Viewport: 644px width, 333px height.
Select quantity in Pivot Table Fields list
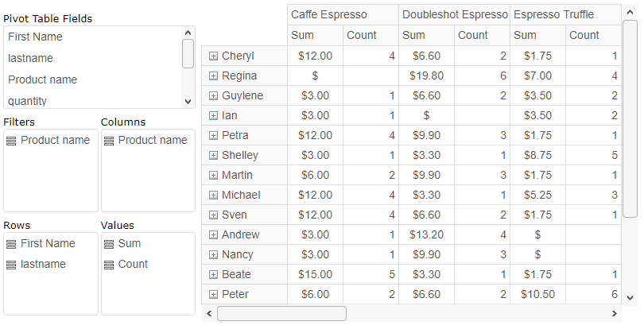tap(28, 101)
